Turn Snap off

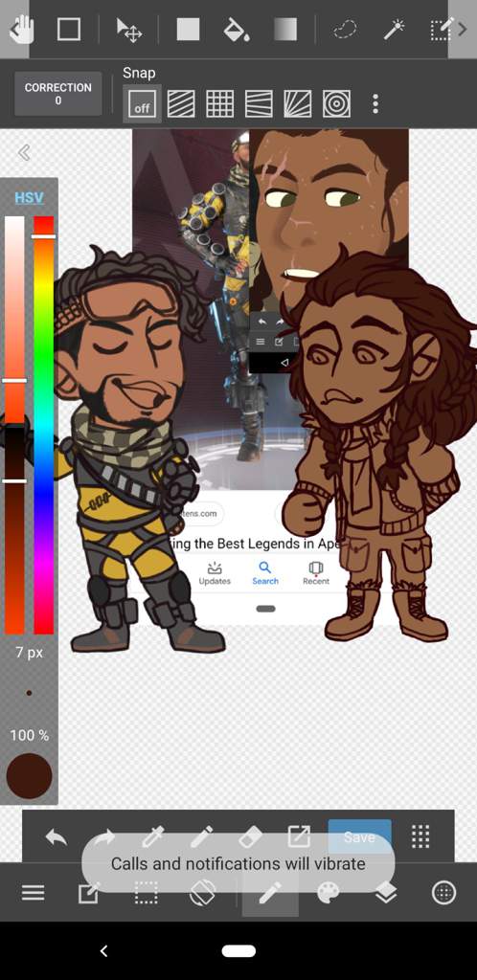click(142, 103)
